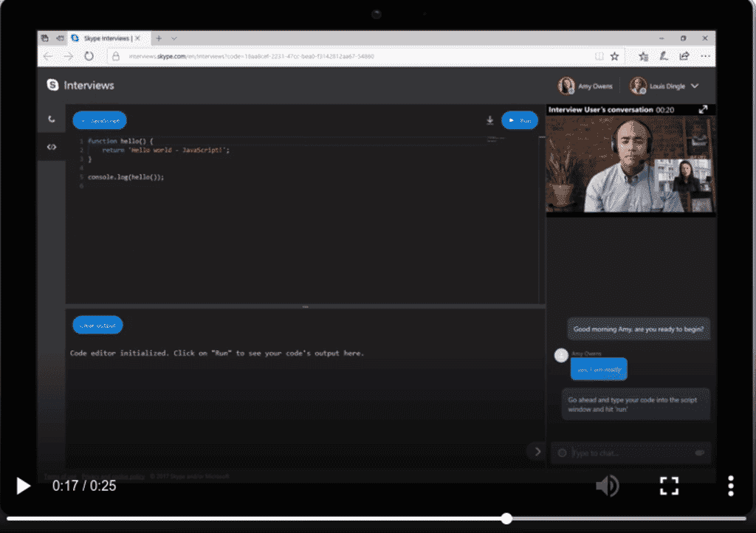
Task: Collapse the chat panel with the arrow button
Action: (537, 452)
